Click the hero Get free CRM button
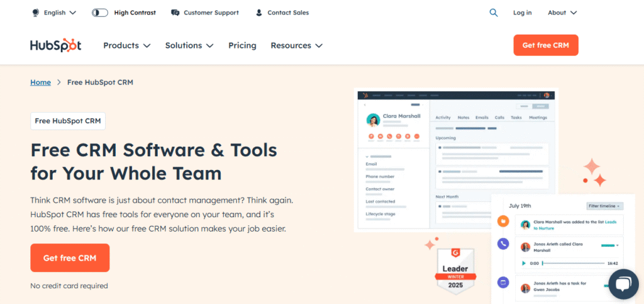This screenshot has height=304, width=644. (70, 258)
